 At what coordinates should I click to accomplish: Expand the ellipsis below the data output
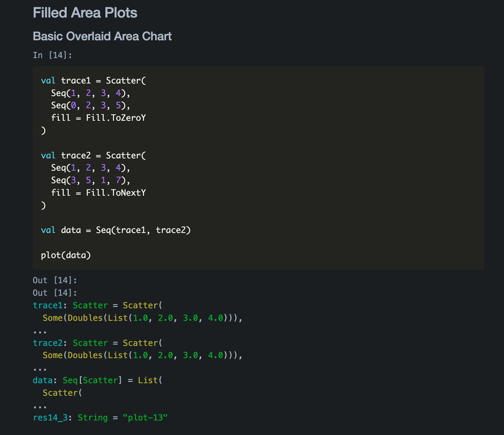point(40,406)
